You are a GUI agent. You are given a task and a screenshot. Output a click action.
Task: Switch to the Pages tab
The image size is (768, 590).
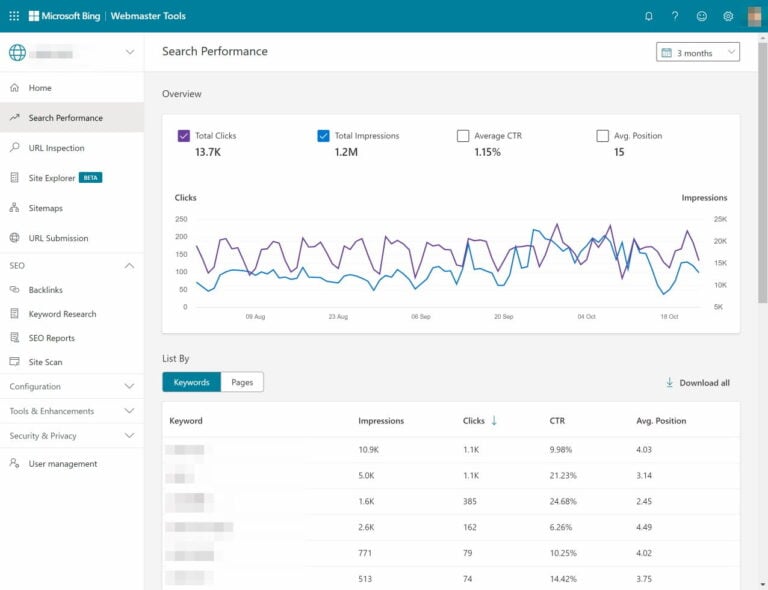click(x=242, y=382)
